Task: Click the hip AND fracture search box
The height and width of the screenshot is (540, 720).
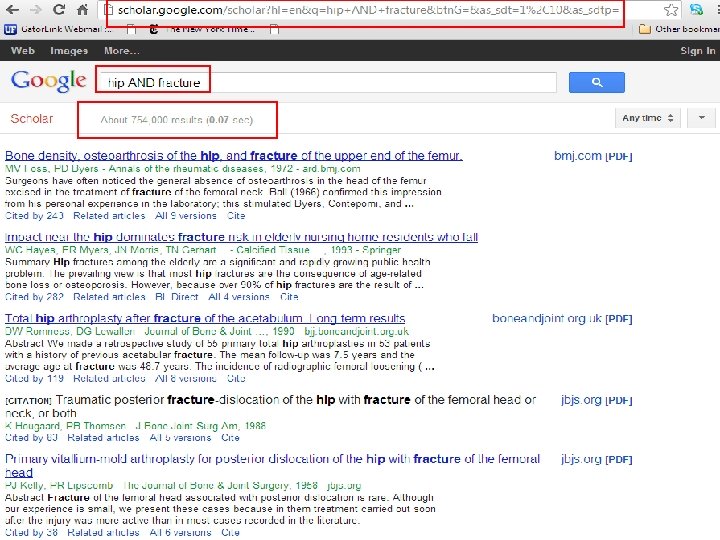Action: [328, 83]
